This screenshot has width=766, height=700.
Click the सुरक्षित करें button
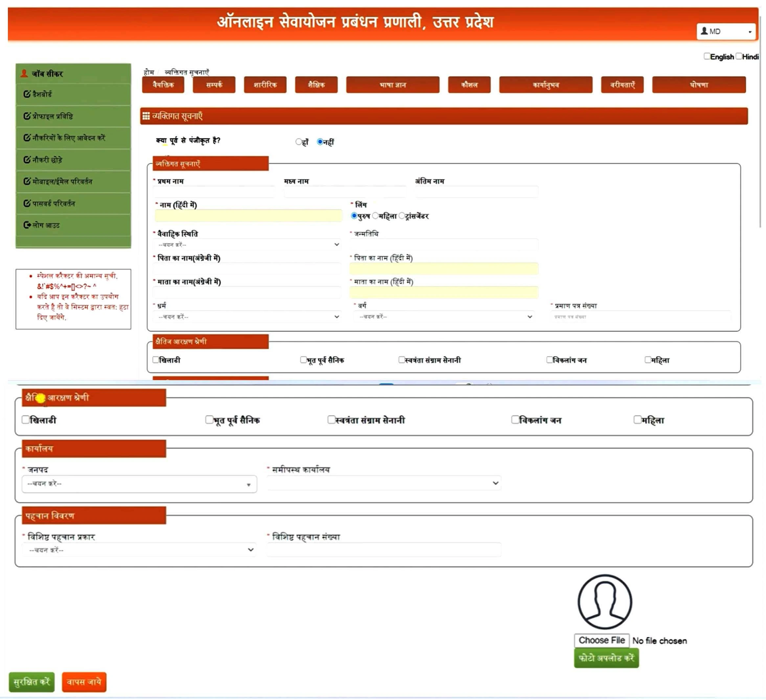pyautogui.click(x=32, y=682)
